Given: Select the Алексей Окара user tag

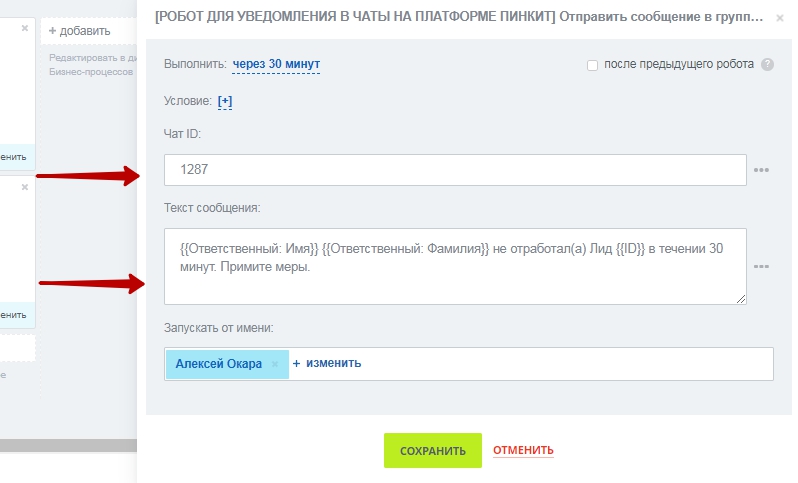Looking at the screenshot, I should coord(218,364).
